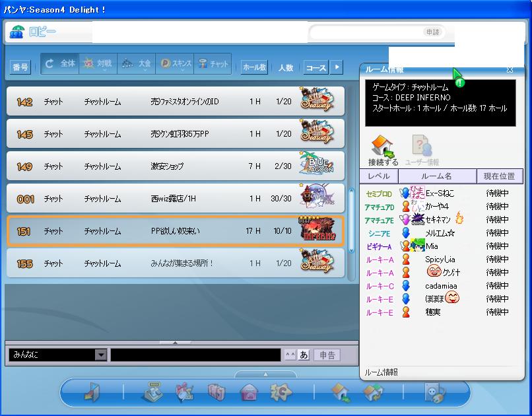Select the 大会 tournament filter tab
The height and width of the screenshot is (416, 532).
coord(137,63)
